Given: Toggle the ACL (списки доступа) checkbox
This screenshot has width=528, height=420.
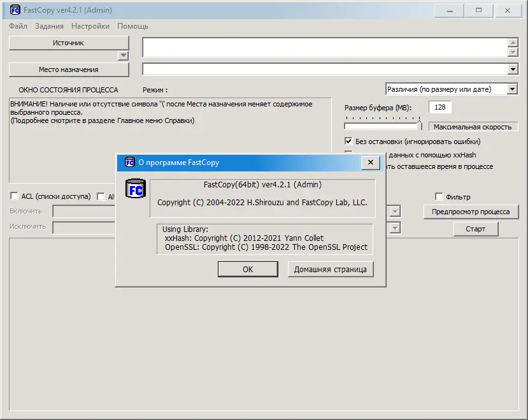Looking at the screenshot, I should 14,196.
